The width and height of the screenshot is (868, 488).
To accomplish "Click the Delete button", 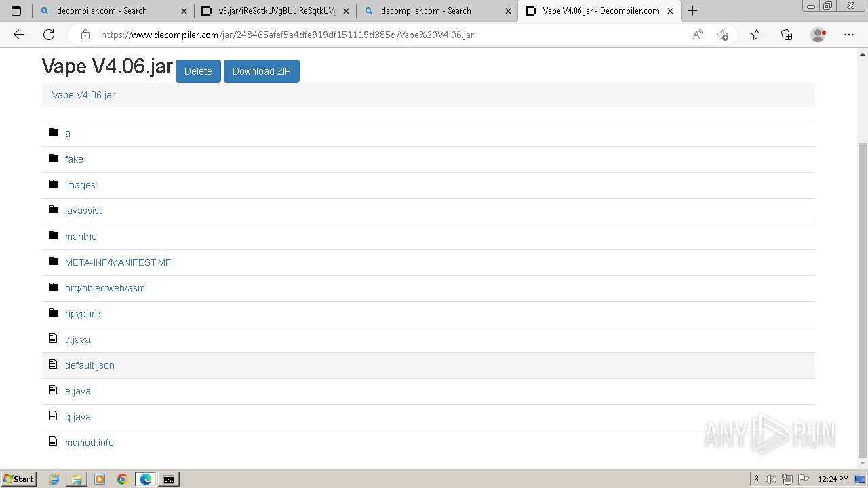I will (x=198, y=71).
